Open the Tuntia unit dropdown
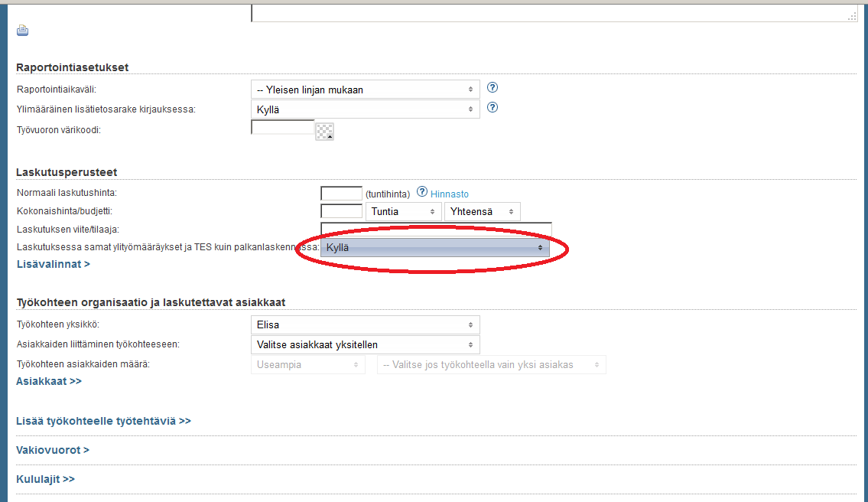 click(x=403, y=211)
